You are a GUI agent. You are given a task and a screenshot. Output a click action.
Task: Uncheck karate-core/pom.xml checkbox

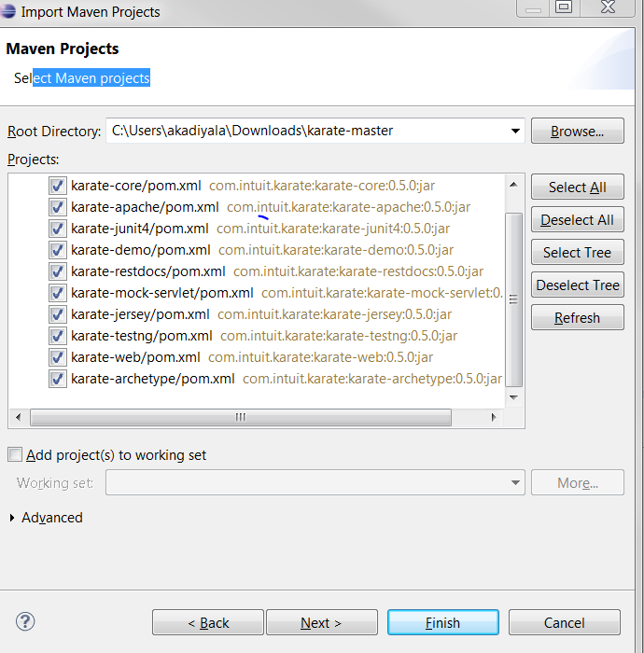(58, 186)
